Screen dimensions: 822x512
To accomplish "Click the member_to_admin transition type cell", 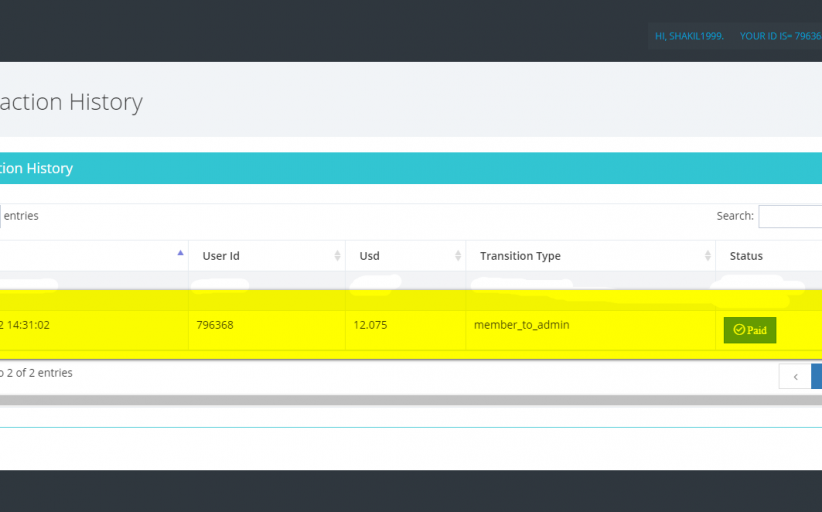I will [521, 325].
